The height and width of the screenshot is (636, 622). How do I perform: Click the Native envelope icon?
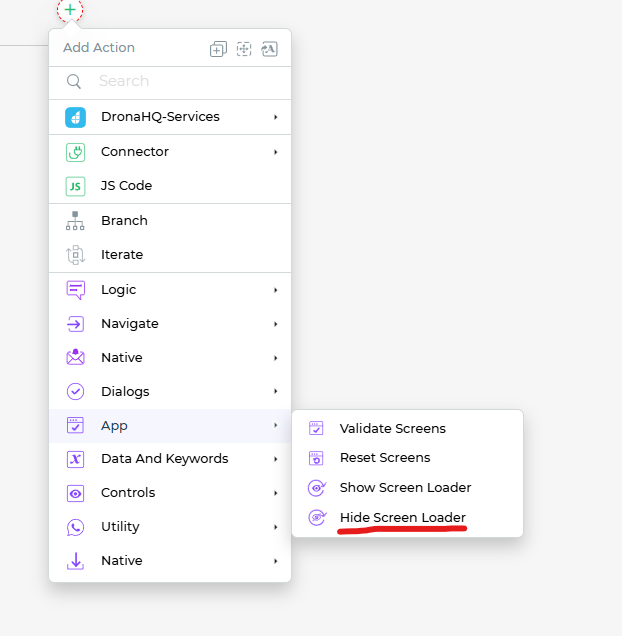(75, 357)
